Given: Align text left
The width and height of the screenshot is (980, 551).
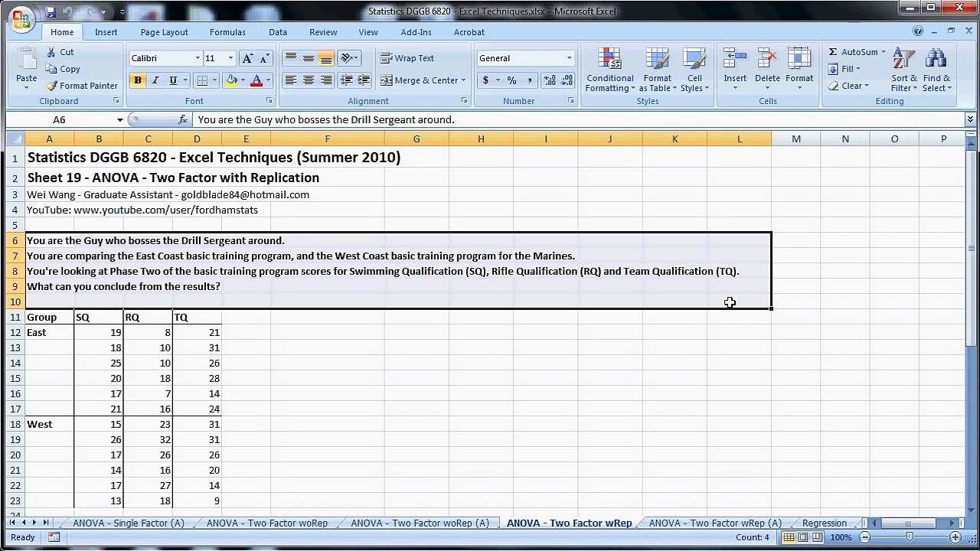Looking at the screenshot, I should coord(291,80).
